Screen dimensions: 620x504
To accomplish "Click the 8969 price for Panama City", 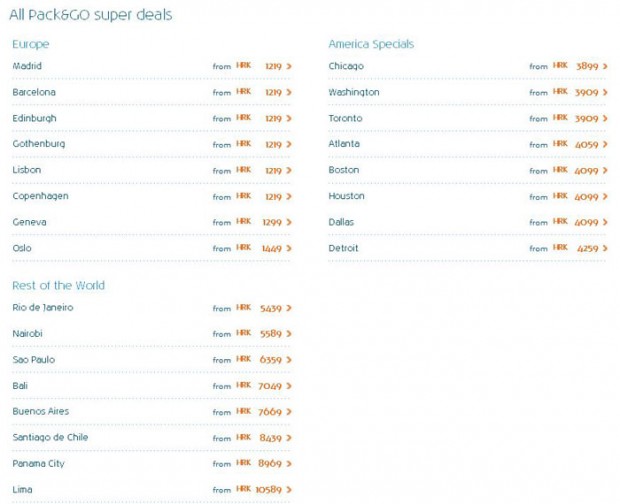I will [270, 464].
